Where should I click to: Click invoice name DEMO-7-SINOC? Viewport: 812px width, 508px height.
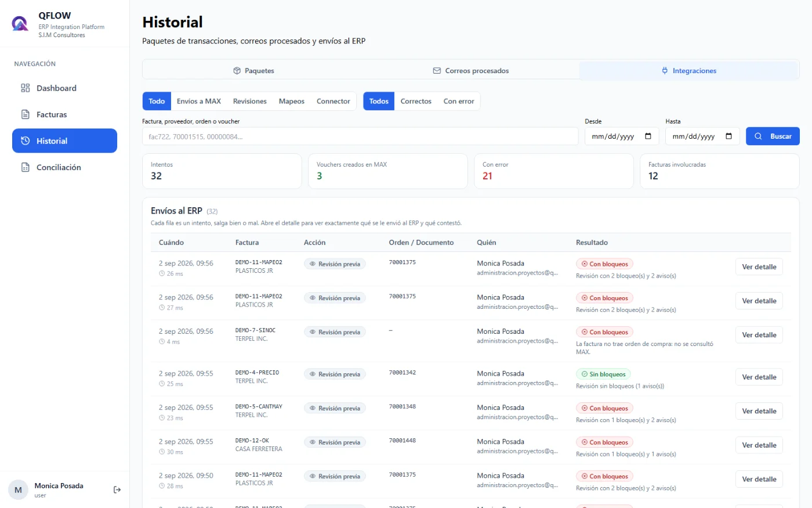coord(255,330)
